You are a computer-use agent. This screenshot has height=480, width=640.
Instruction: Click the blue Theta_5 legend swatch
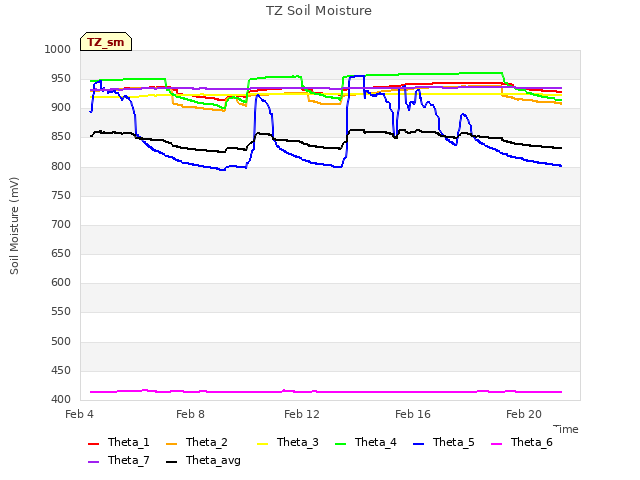[x=418, y=444]
